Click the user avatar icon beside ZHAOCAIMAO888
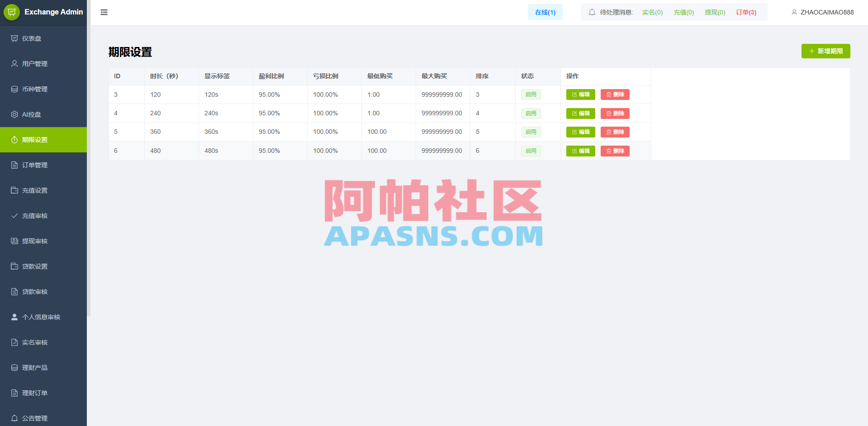 click(x=794, y=12)
